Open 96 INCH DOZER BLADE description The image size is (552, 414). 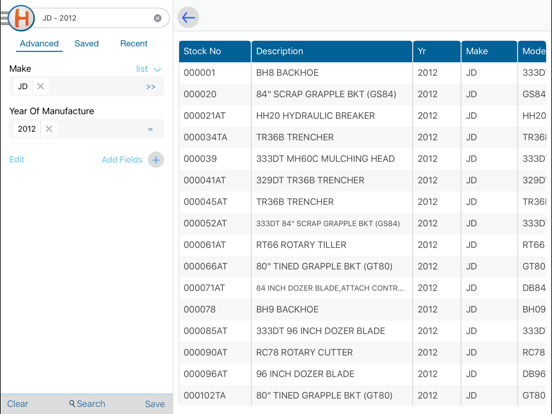tap(305, 374)
